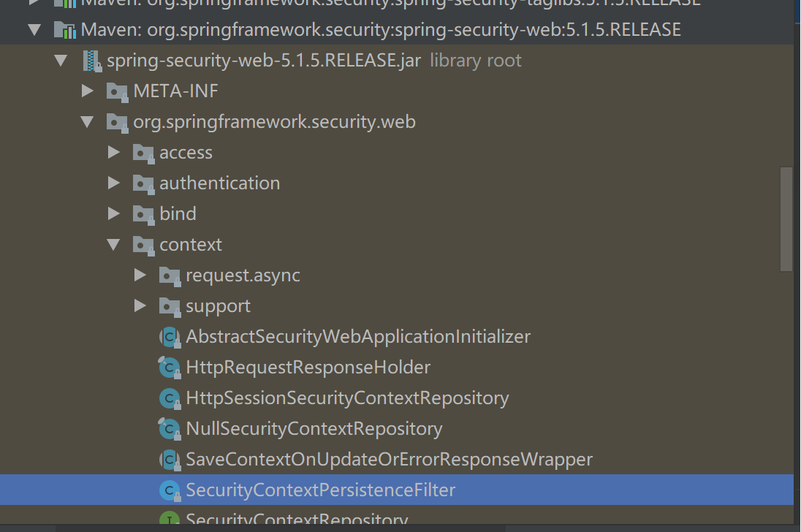Click abstract class icon of AbstractSecurityWebApplicationInitializer
This screenshot has width=801, height=532.
(170, 337)
